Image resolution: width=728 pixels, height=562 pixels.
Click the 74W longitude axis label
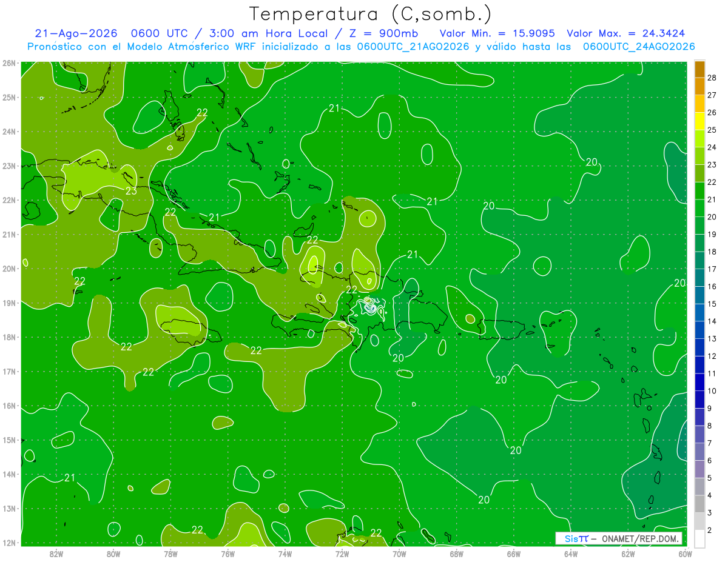[x=285, y=554]
